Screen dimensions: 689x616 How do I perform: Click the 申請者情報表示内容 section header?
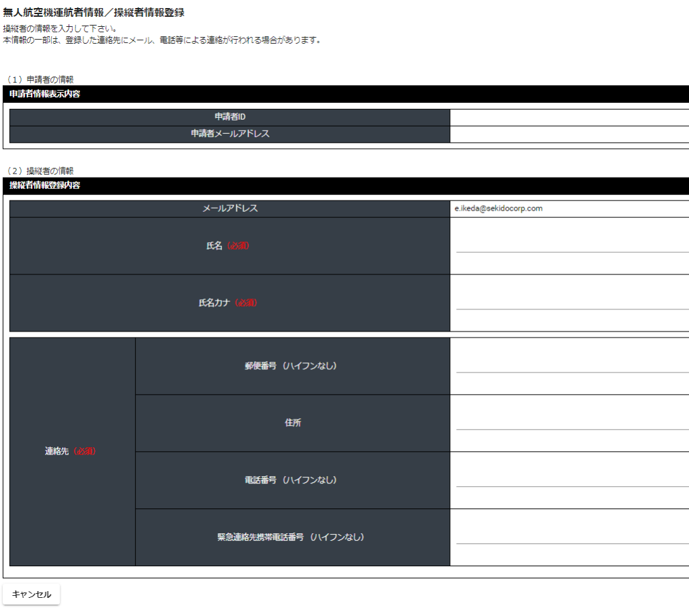[x=45, y=94]
